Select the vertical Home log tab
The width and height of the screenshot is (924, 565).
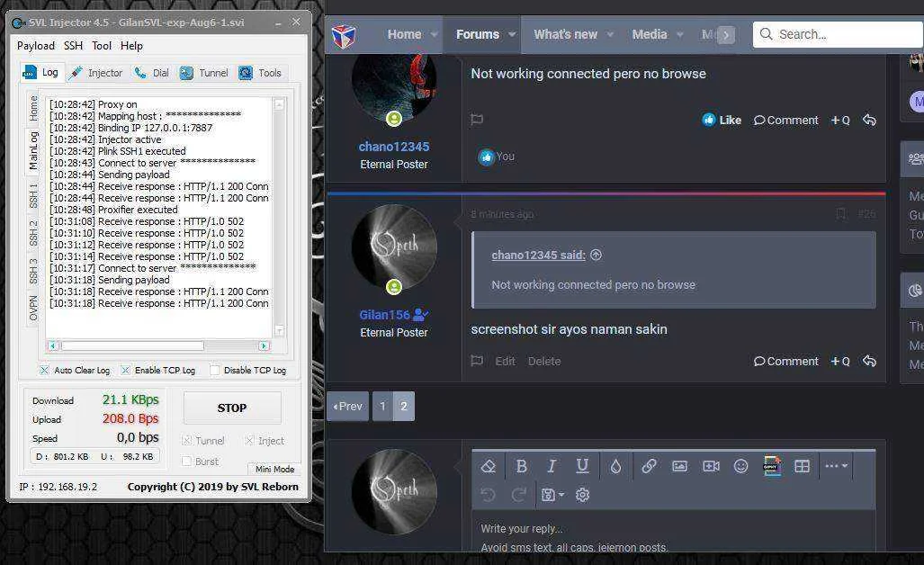[x=33, y=108]
